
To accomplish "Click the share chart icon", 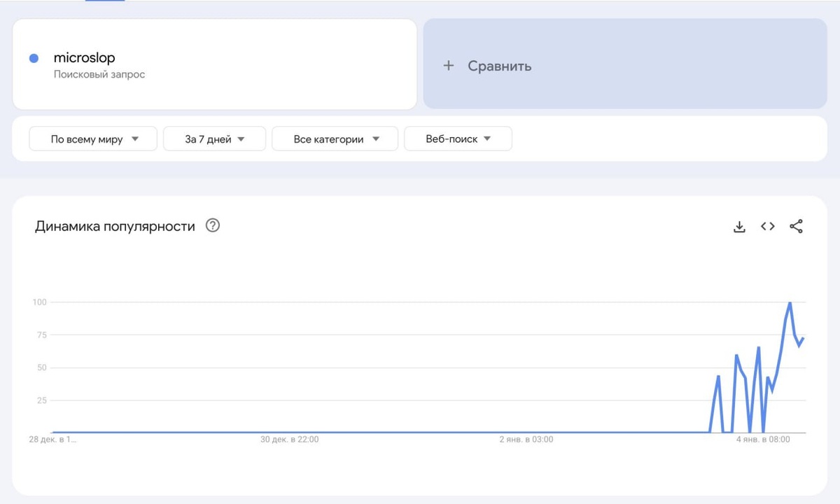I will [x=796, y=226].
